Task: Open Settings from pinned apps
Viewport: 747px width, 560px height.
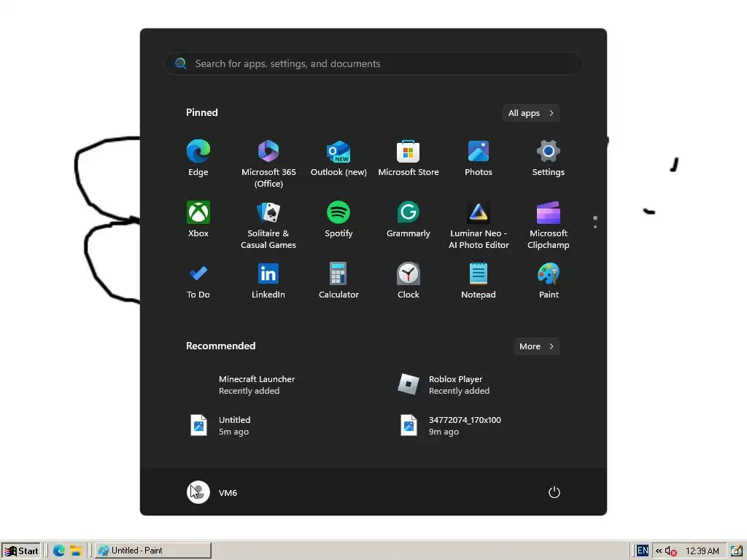Action: (x=549, y=158)
